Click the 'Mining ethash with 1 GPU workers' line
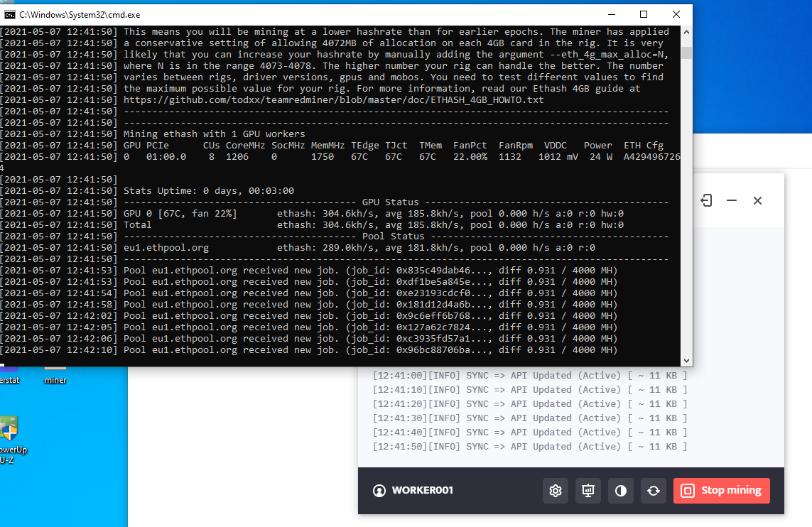Image resolution: width=812 pixels, height=527 pixels. point(214,134)
